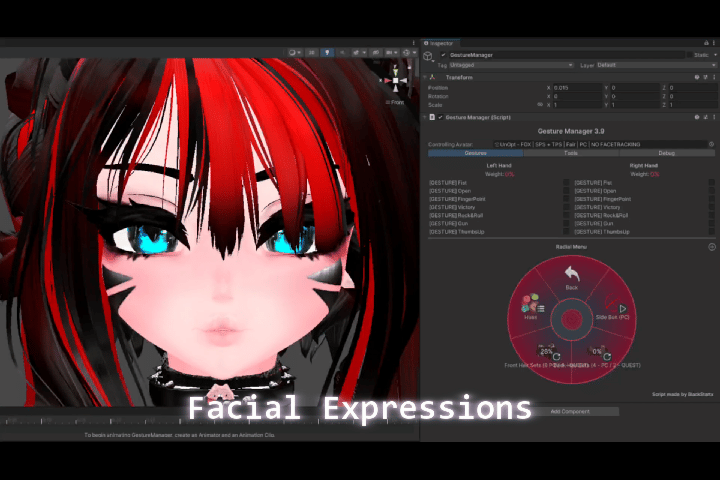Switch to Gestures tab
Screen dimensions: 720x480
(476, 153)
